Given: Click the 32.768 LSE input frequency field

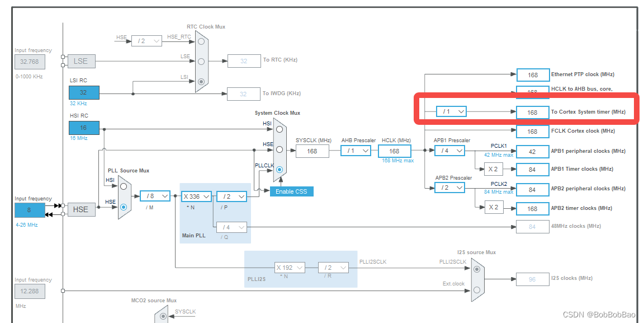Looking at the screenshot, I should [x=30, y=62].
